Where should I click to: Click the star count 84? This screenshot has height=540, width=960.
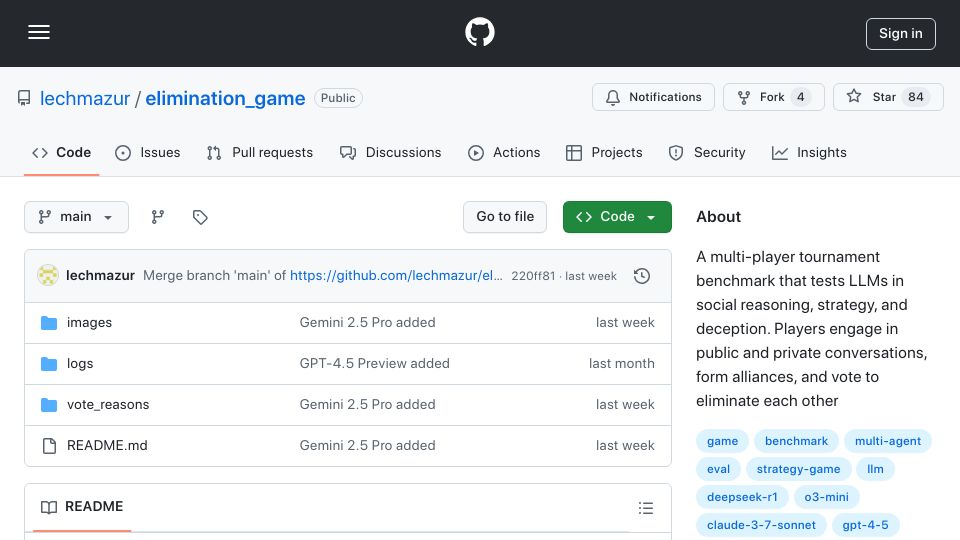pos(915,97)
